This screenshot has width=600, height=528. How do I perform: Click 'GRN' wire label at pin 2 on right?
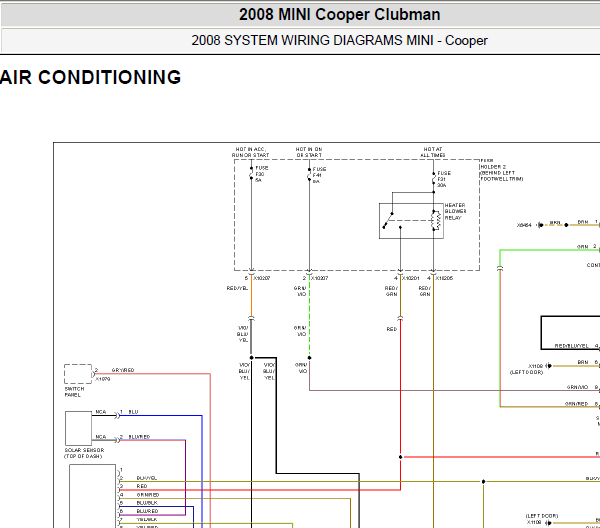[582, 247]
